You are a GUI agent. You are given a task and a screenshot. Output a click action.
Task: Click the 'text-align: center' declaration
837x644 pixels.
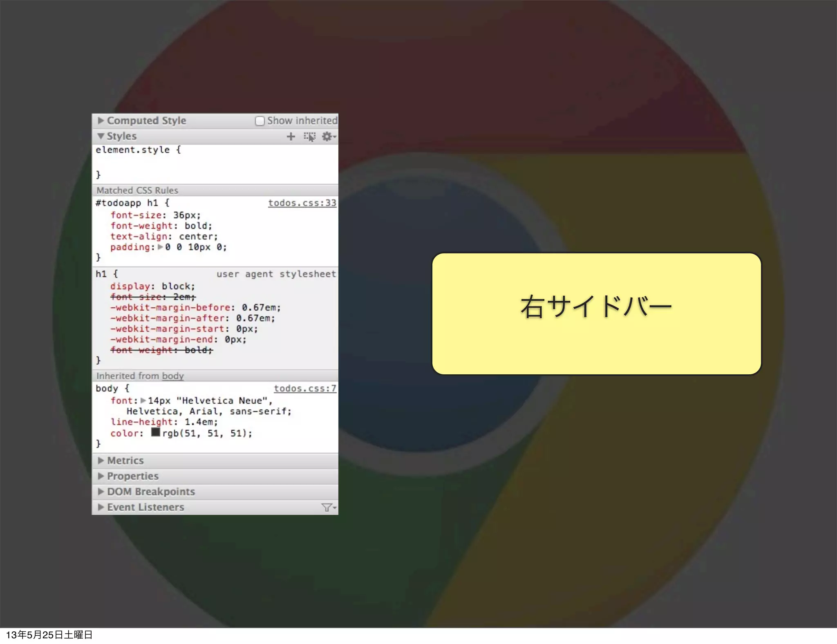164,237
